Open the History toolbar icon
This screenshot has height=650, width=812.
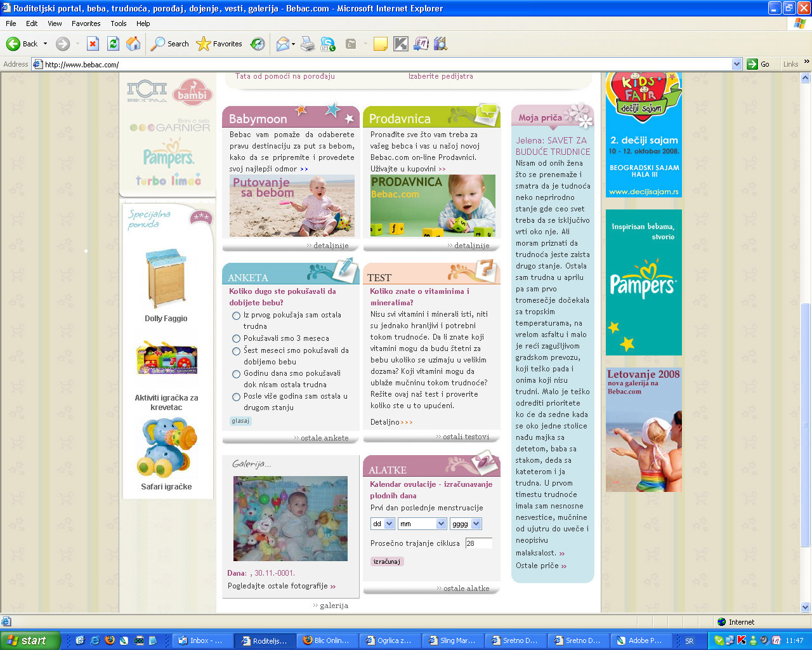pos(258,44)
